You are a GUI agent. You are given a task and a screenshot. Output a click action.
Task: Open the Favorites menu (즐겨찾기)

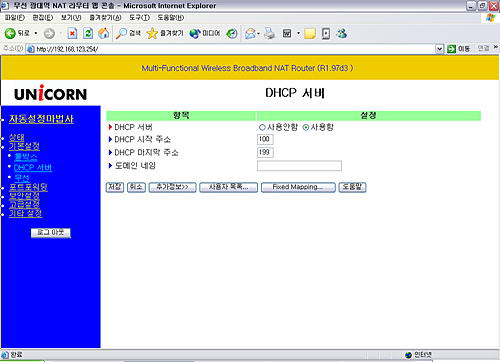(105, 18)
